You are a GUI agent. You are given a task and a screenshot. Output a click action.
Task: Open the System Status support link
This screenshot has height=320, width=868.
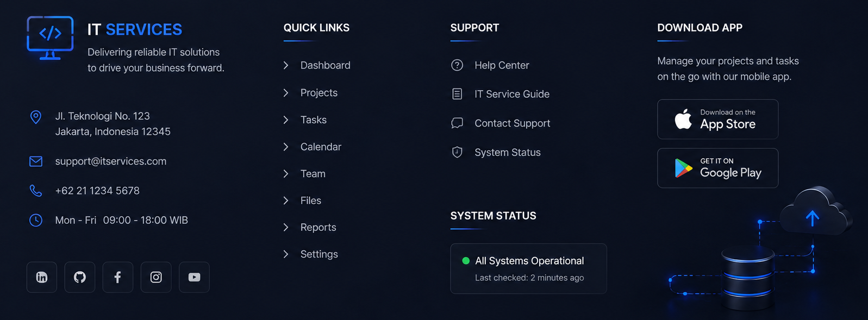click(x=508, y=152)
